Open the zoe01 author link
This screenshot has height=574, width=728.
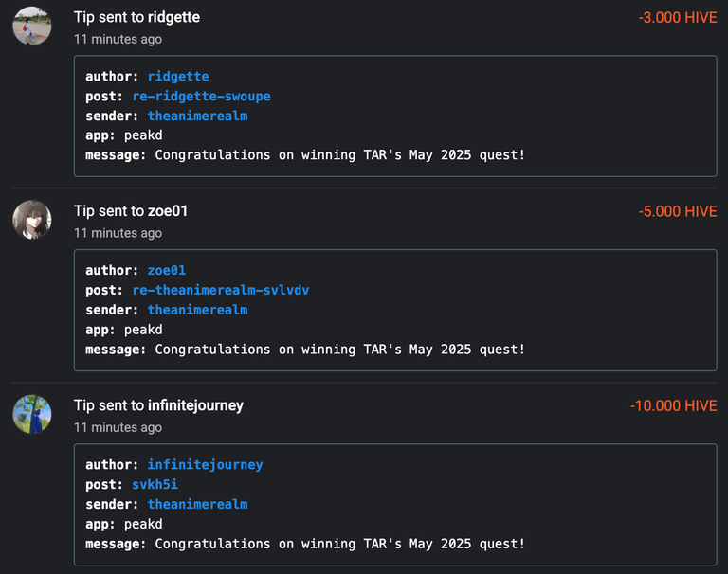[167, 270]
